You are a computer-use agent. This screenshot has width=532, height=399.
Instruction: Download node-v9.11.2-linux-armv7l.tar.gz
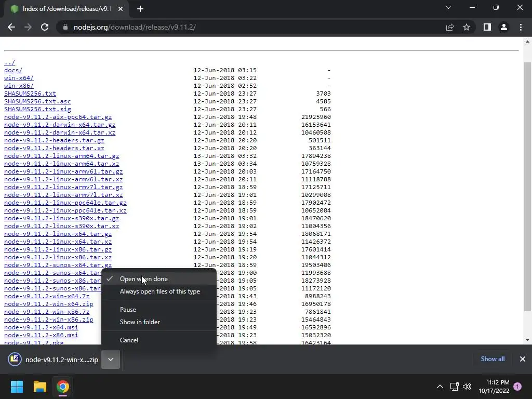pyautogui.click(x=63, y=187)
